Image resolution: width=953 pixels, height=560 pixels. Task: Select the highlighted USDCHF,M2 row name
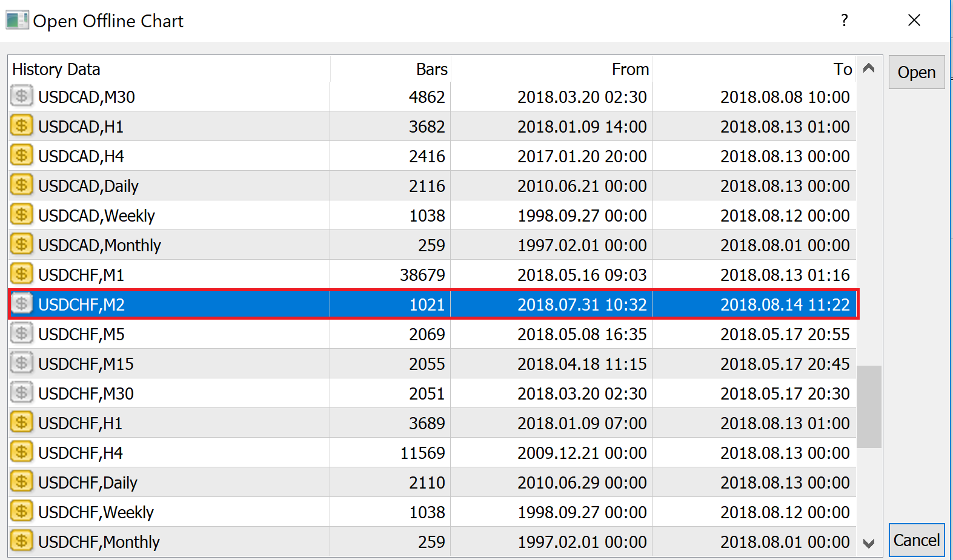click(82, 305)
